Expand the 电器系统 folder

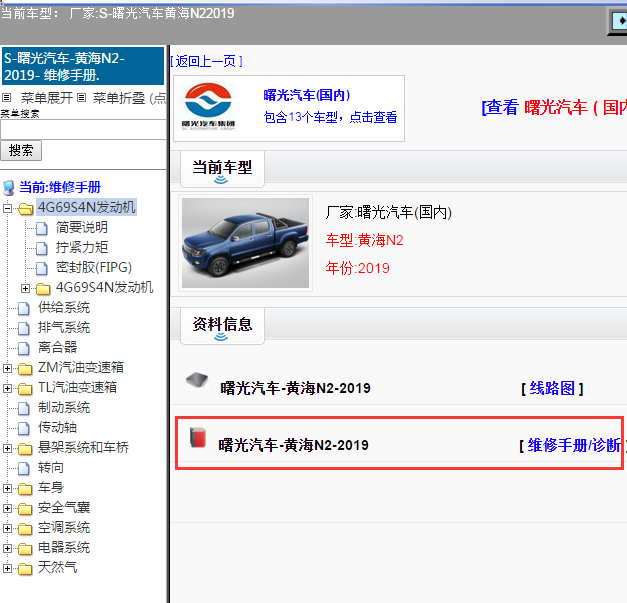tap(7, 548)
